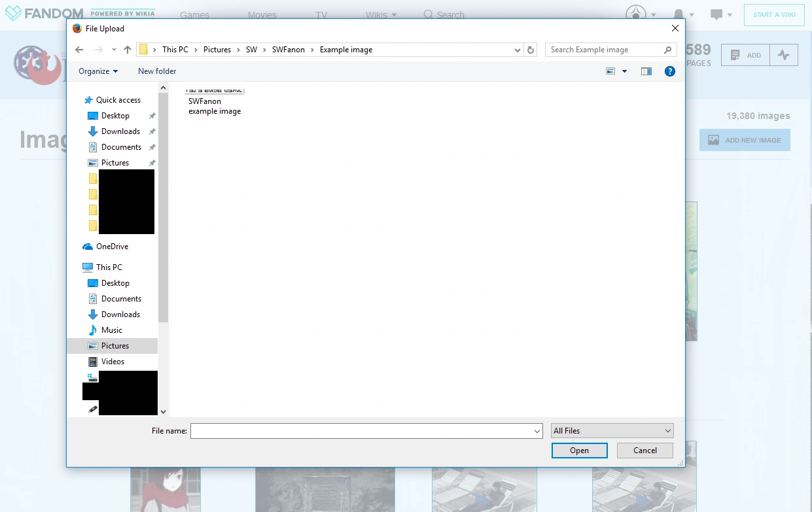Viewport: 812px width, 512px height.
Task: Refresh the Example image folder
Action: pyautogui.click(x=531, y=50)
